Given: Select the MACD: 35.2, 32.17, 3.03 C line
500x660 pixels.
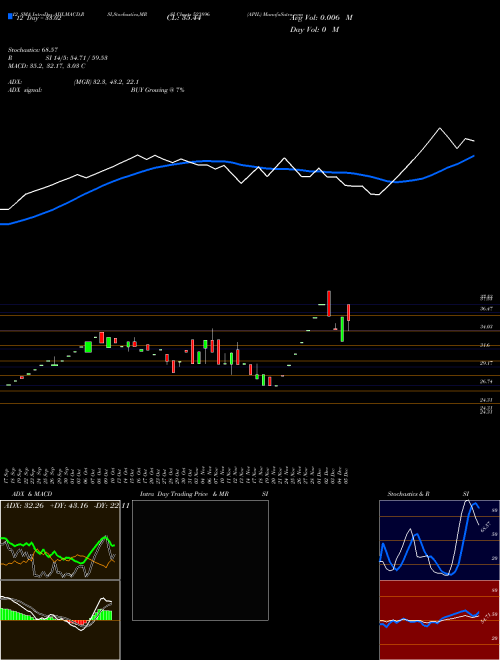Looking at the screenshot, I should pos(47,66).
